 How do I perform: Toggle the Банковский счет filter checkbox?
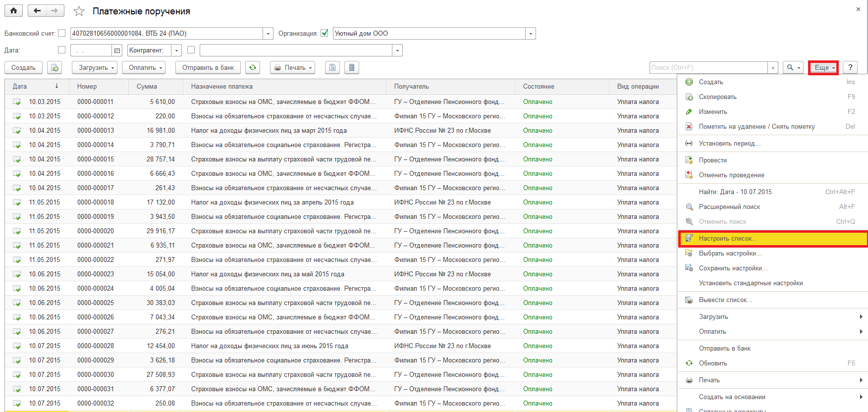coord(61,33)
